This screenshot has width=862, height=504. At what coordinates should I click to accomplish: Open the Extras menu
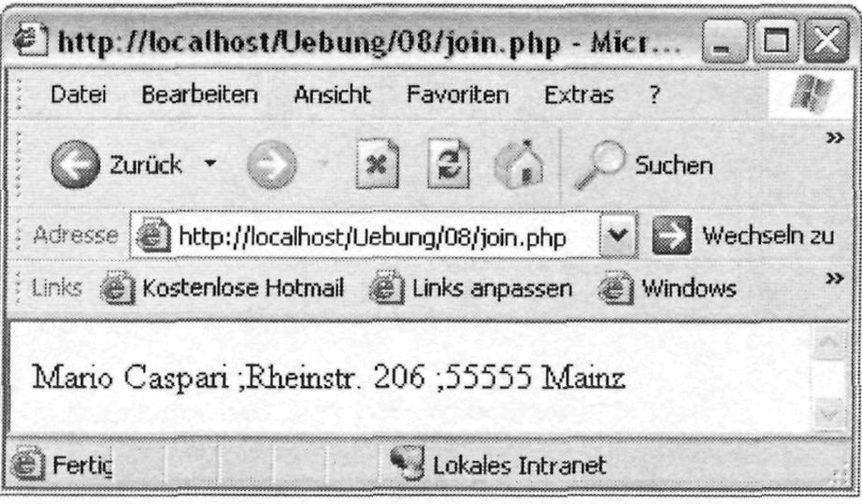(579, 94)
